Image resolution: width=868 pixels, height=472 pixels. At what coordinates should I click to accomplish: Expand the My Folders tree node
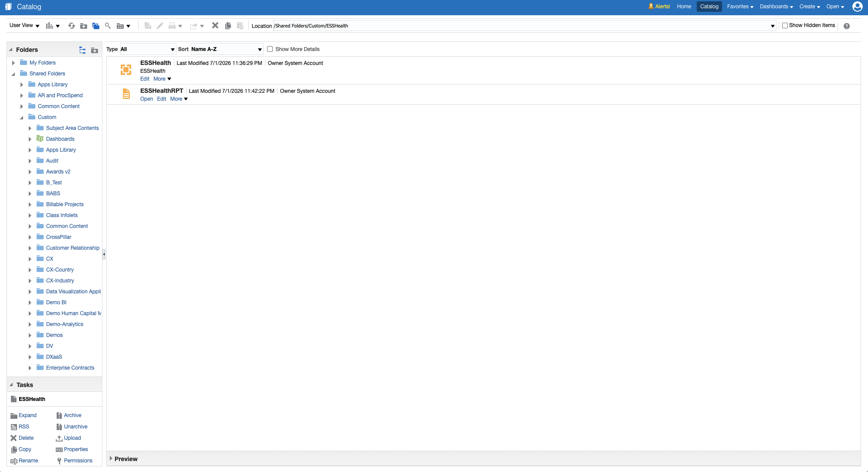tap(14, 63)
